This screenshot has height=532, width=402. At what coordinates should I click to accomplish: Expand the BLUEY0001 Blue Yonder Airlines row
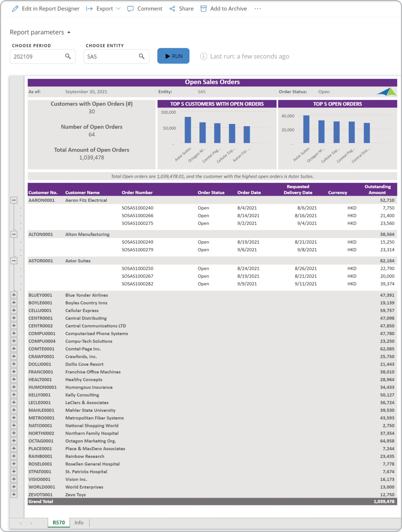point(14,295)
